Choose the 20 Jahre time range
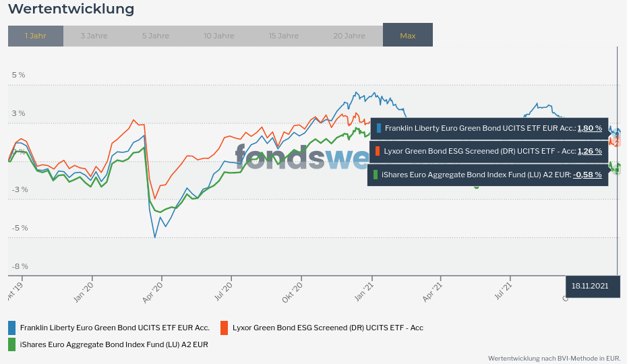 [x=349, y=36]
